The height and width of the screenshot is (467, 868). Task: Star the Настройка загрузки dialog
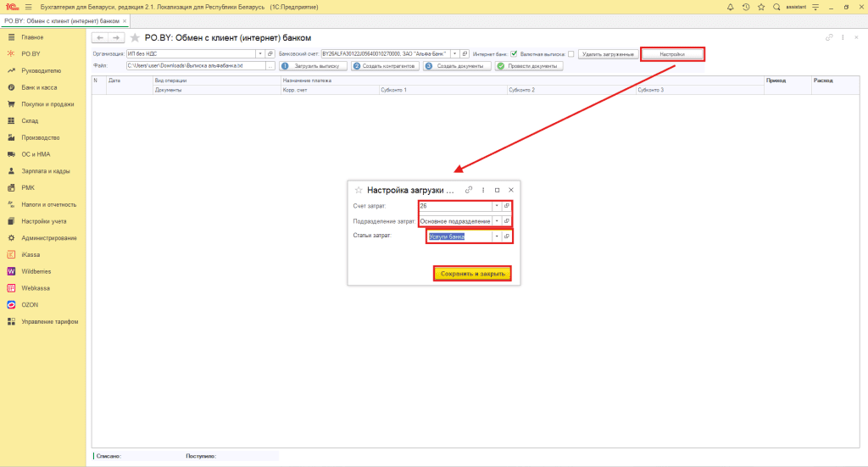coord(358,190)
